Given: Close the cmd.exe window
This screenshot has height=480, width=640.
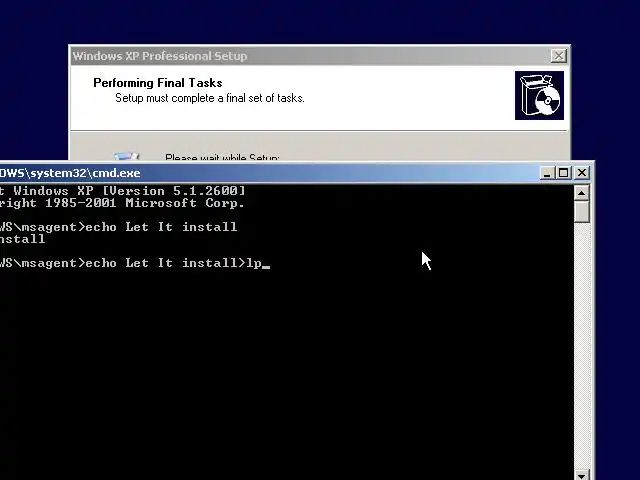Looking at the screenshot, I should [x=582, y=173].
